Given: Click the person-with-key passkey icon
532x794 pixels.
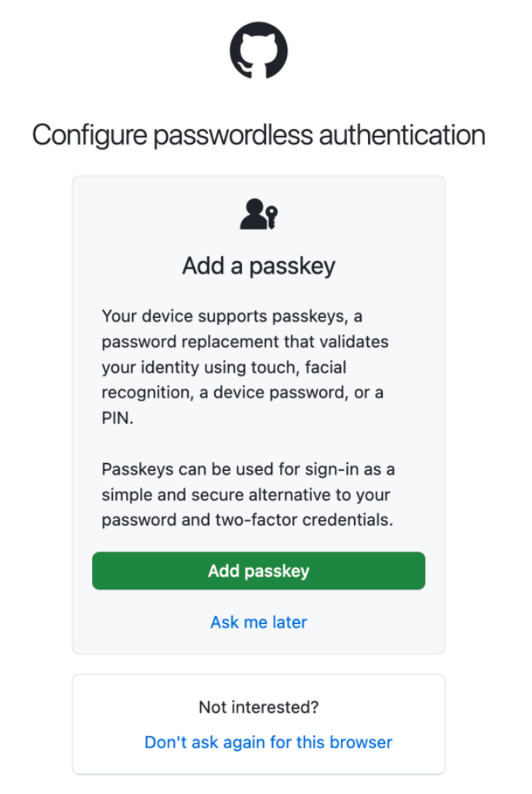Looking at the screenshot, I should click(x=258, y=214).
